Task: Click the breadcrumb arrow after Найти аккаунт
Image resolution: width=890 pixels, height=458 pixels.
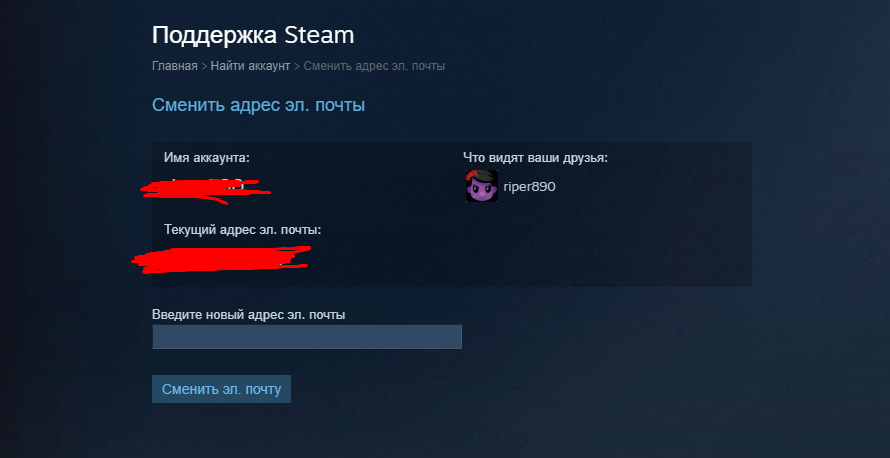Action: pos(297,66)
